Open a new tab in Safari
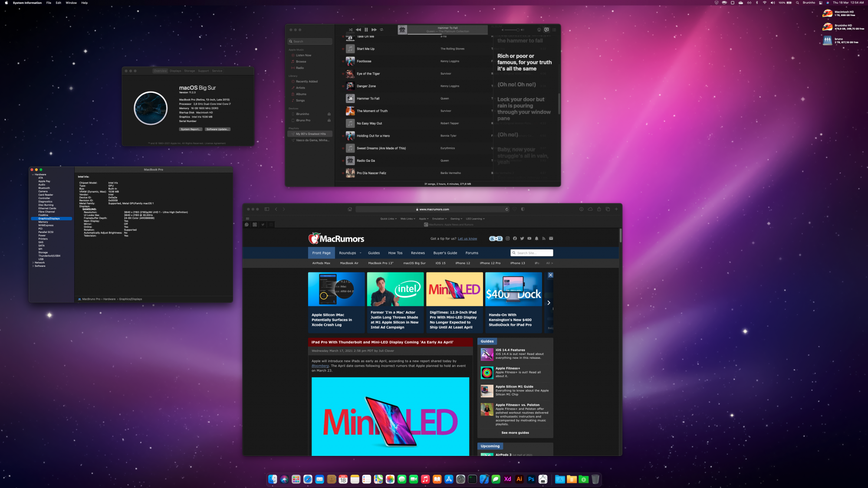The height and width of the screenshot is (488, 868). [x=616, y=209]
